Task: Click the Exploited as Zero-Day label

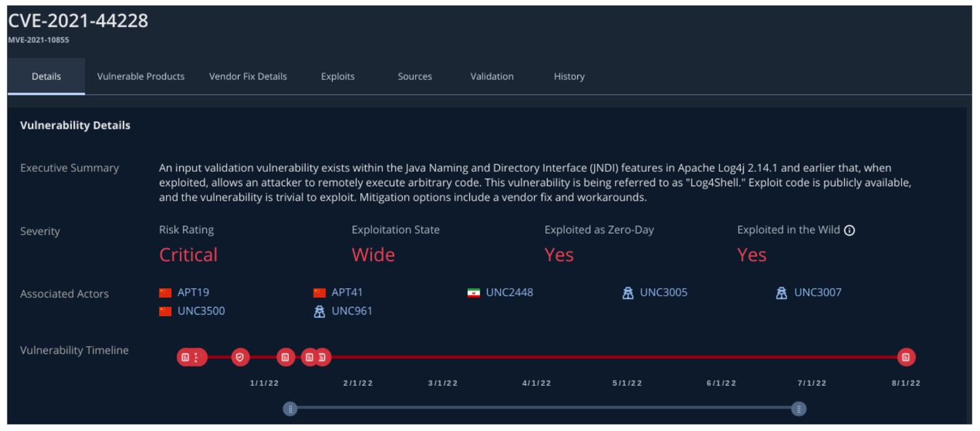Action: coord(599,230)
